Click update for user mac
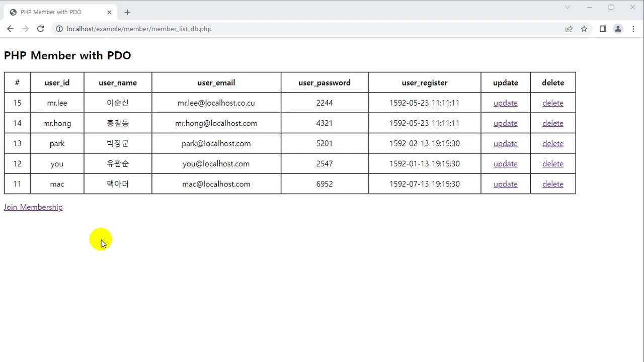Screen dimensions: 644x362 coord(505,184)
